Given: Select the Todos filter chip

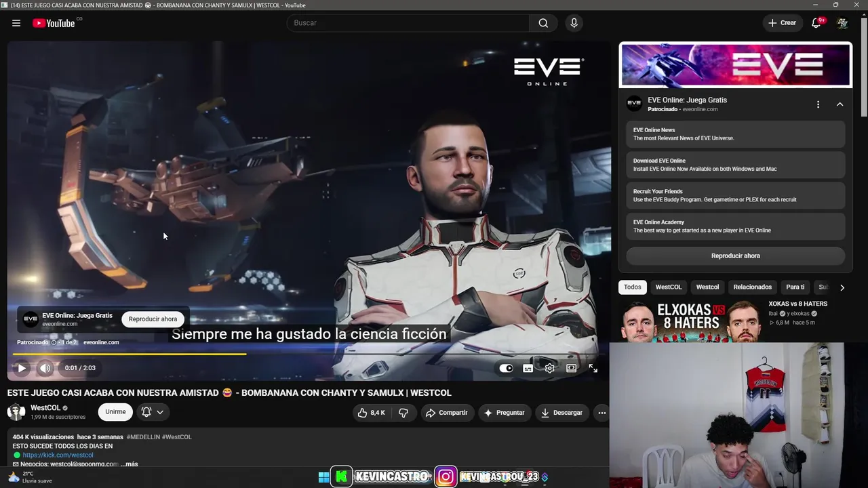Looking at the screenshot, I should tap(633, 287).
